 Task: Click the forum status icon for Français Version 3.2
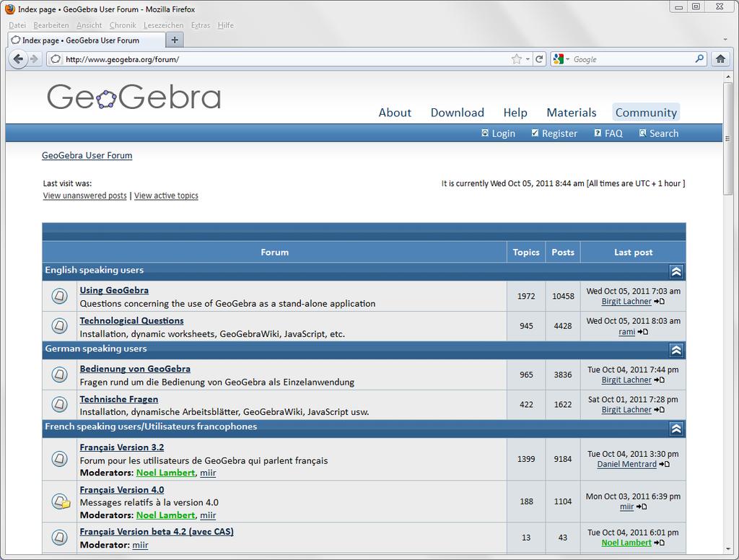tap(59, 459)
